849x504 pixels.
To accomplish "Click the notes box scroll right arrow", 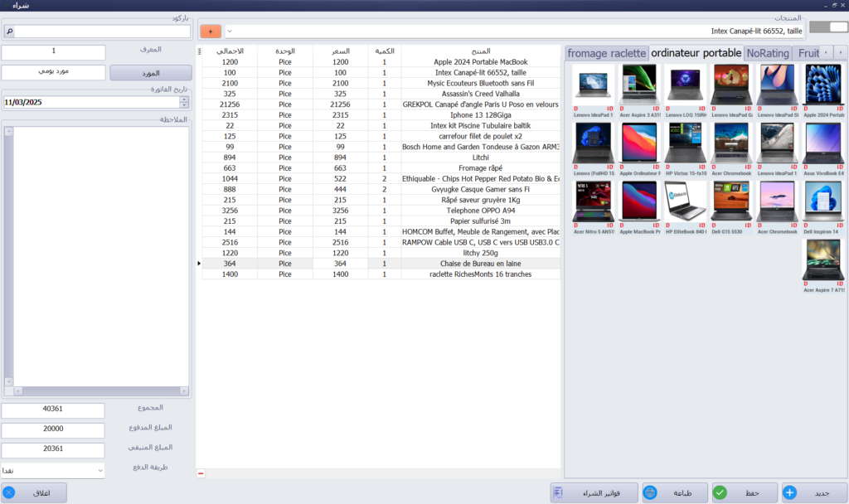I will pos(183,390).
